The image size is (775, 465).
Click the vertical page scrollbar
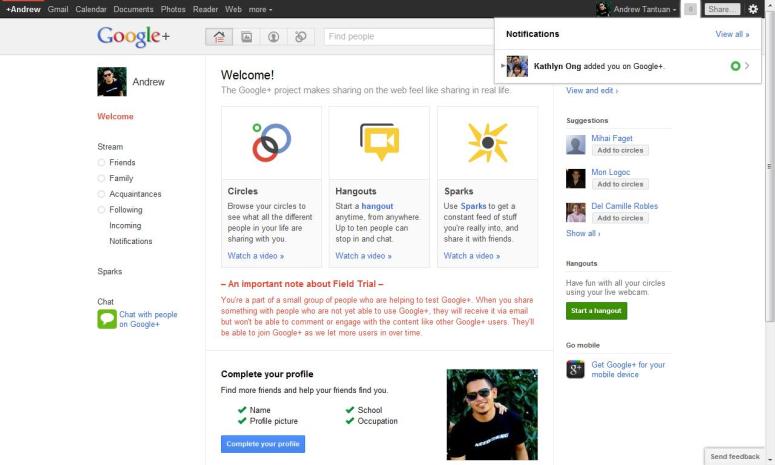point(770,168)
